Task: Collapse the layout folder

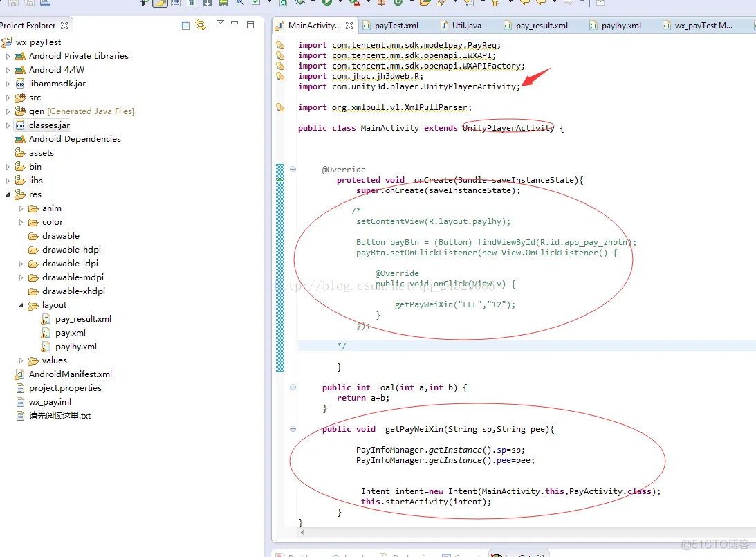Action: click(21, 305)
